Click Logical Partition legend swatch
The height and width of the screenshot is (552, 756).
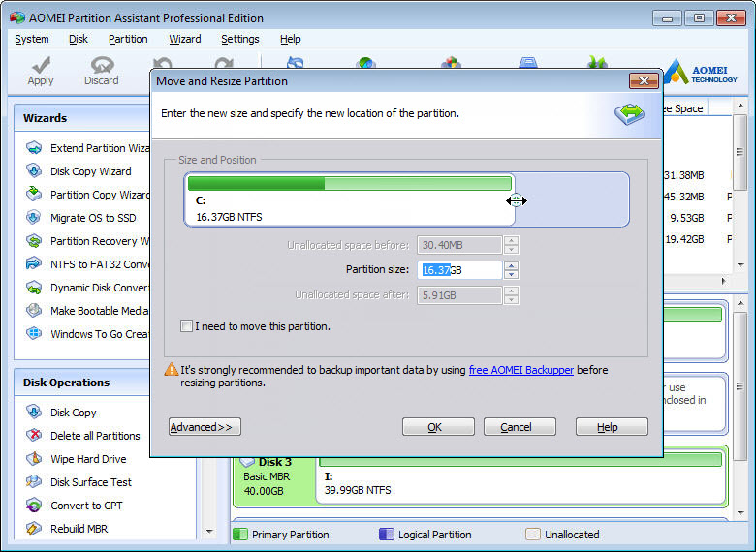click(x=387, y=535)
